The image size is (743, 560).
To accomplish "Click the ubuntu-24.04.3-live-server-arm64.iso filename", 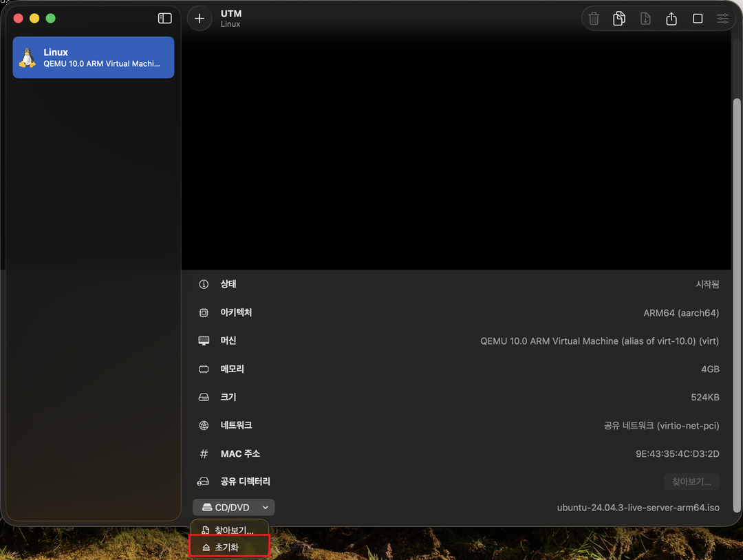I will (638, 508).
